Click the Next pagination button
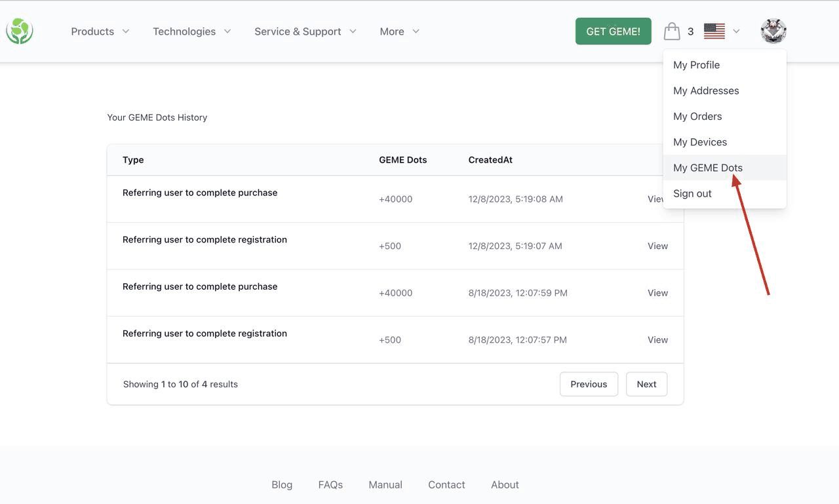 click(x=646, y=384)
